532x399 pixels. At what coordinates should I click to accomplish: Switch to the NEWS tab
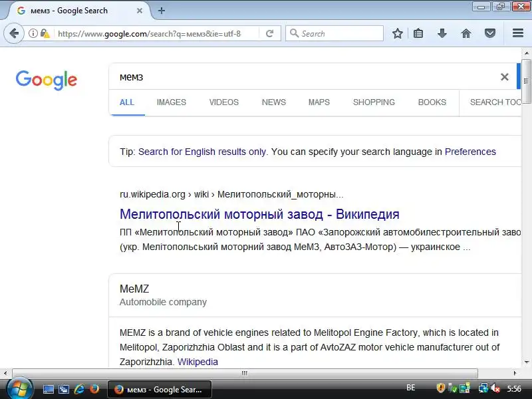click(274, 102)
